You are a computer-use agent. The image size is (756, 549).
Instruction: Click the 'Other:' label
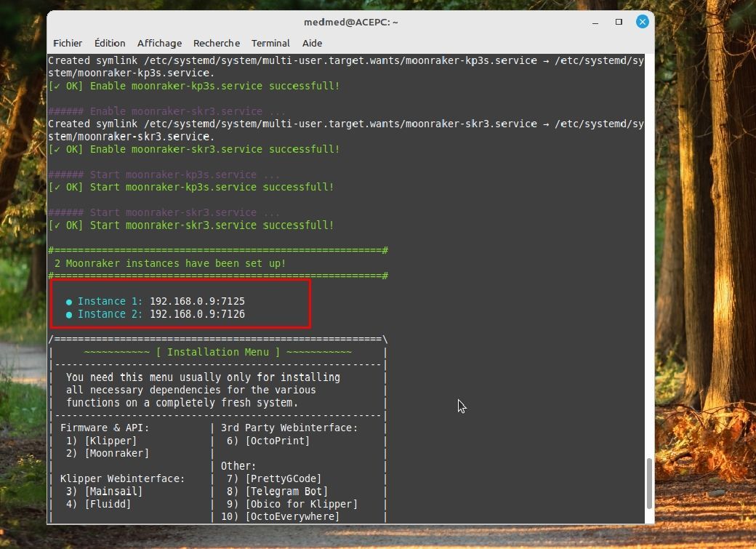point(238,466)
